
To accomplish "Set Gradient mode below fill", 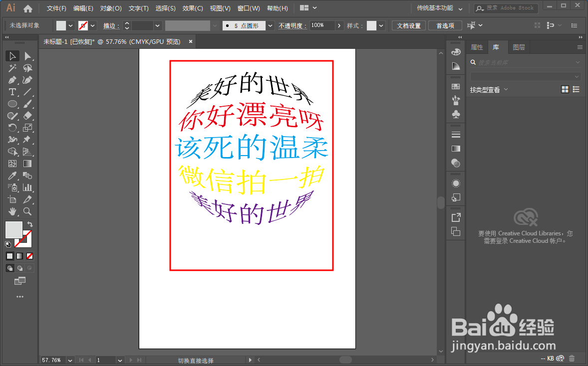I will coord(20,256).
